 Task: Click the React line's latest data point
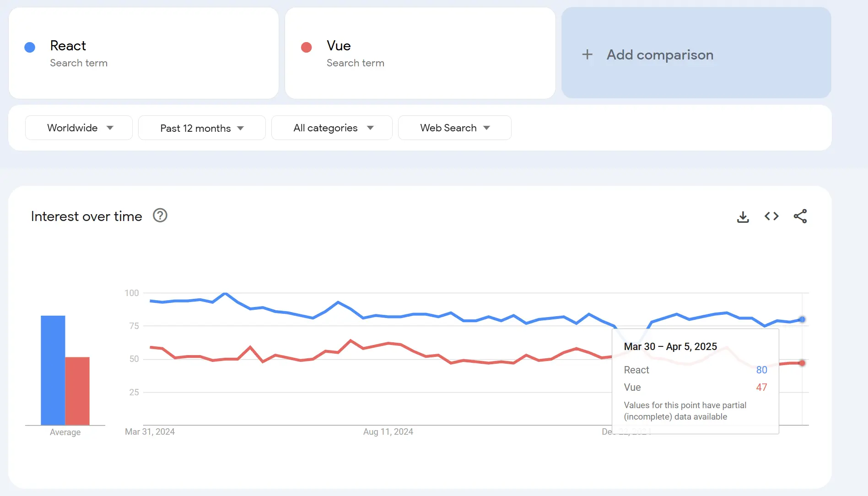[x=802, y=319]
